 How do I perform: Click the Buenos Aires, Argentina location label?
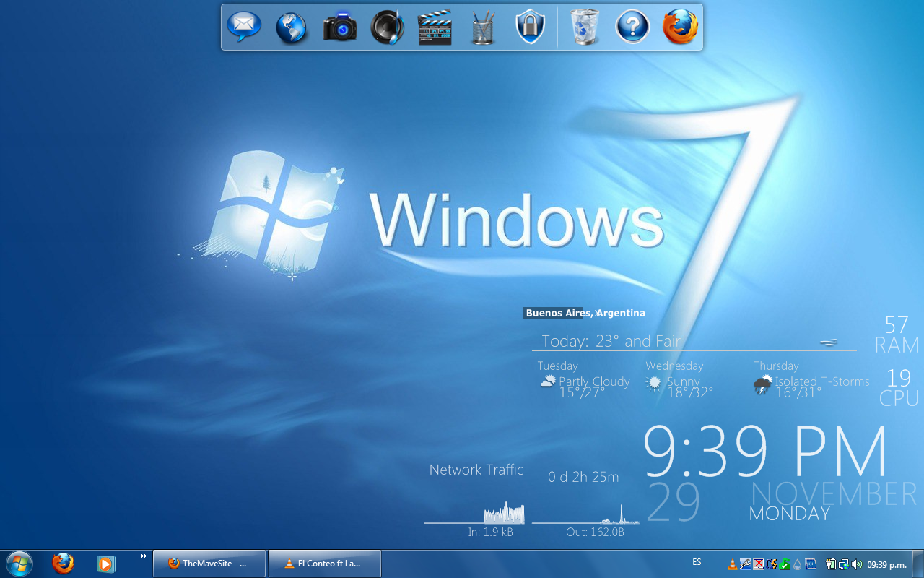pyautogui.click(x=585, y=313)
